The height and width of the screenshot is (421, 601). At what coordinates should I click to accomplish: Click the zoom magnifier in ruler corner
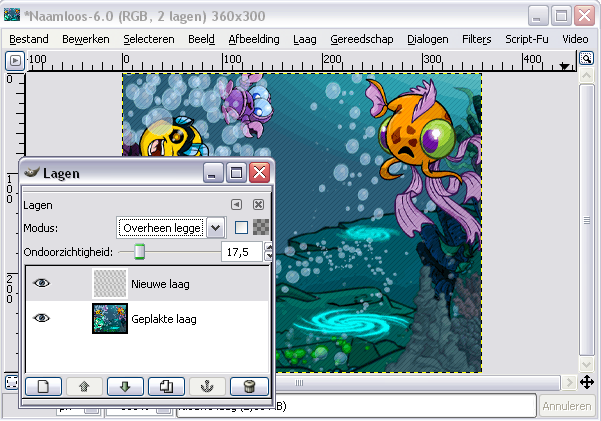[x=586, y=59]
